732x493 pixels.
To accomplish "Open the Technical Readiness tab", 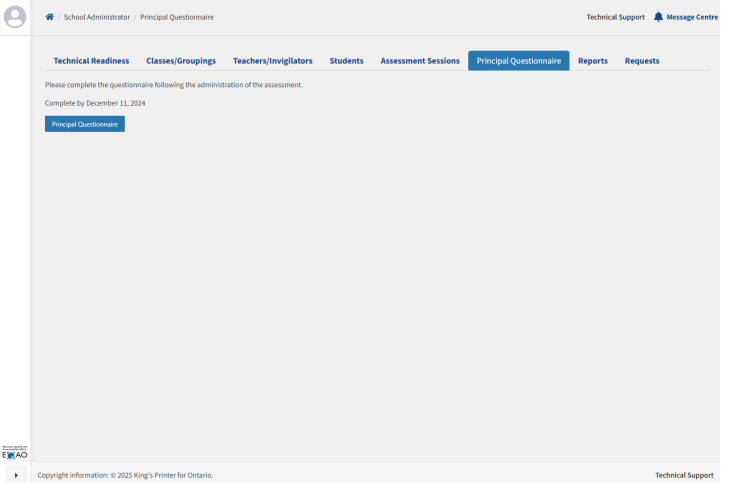I will coord(91,61).
